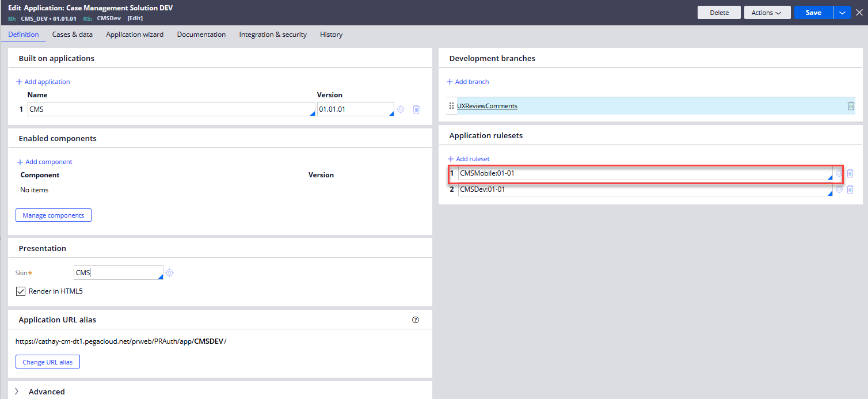The height and width of the screenshot is (399, 868).
Task: Open rule icon next to CMSDev:01-01 ruleset
Action: 839,189
